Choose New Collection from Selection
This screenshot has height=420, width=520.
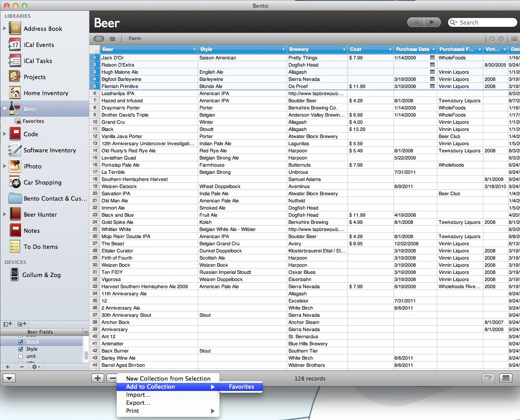[168, 378]
